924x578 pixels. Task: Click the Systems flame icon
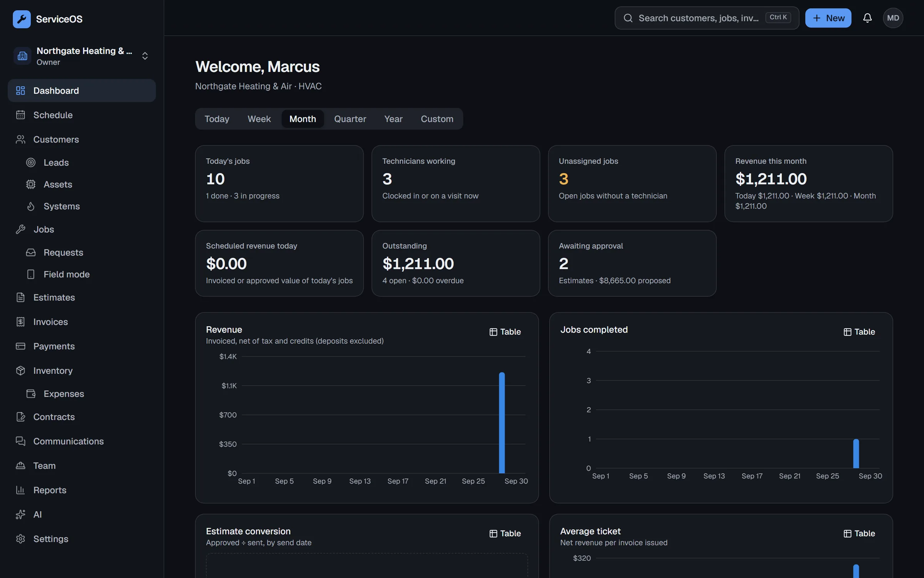31,206
